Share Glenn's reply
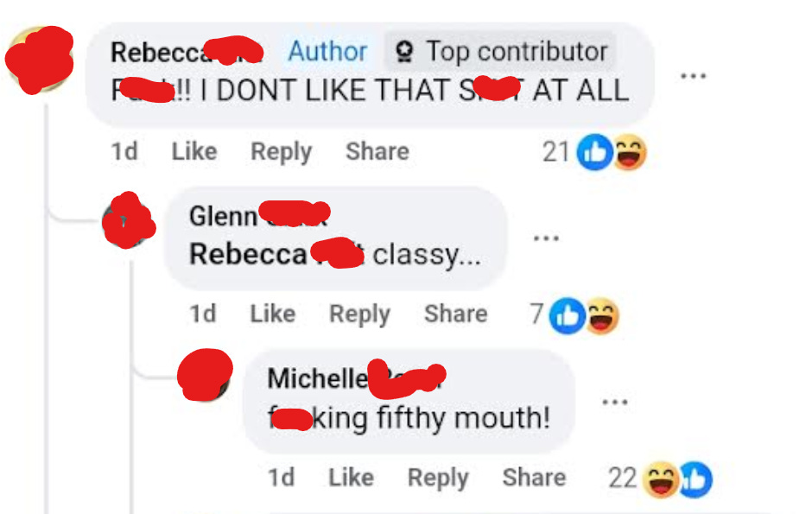This screenshot has width=812, height=514. (456, 314)
